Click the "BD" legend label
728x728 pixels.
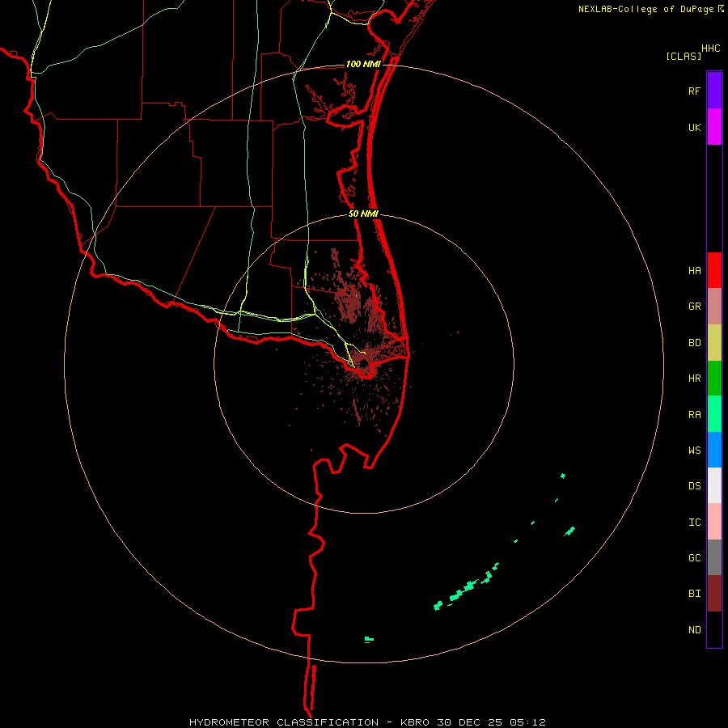[695, 343]
